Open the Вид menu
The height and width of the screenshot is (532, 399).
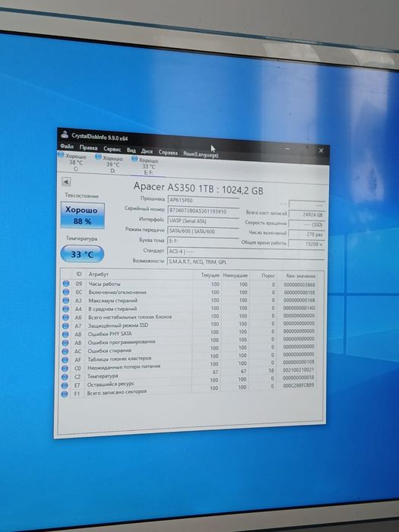[x=131, y=150]
